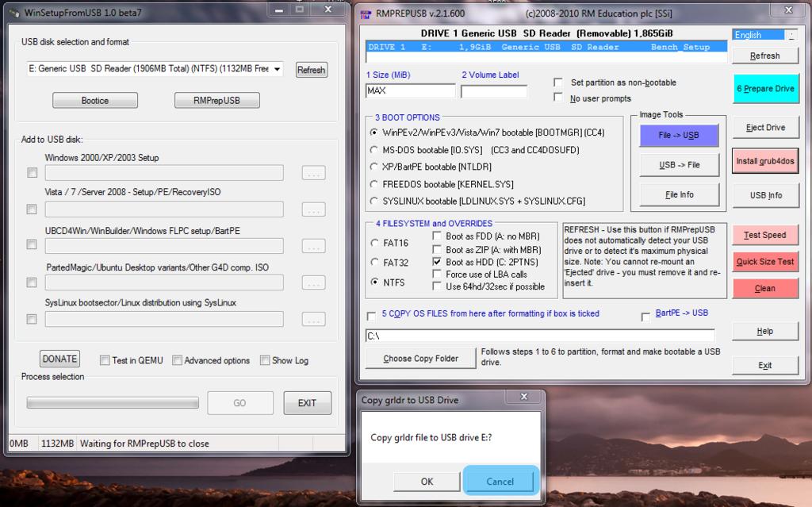
Task: Enable Advanced options checkbox
Action: coord(177,360)
